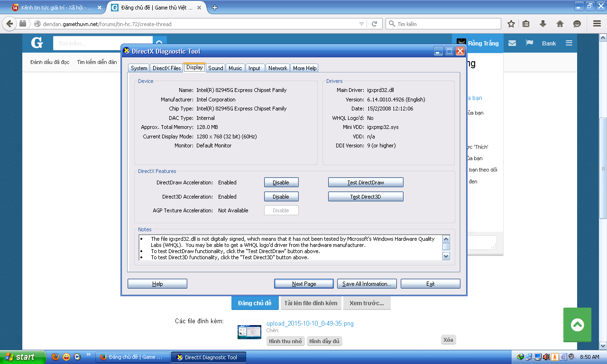Click Test Direct3D button

366,197
